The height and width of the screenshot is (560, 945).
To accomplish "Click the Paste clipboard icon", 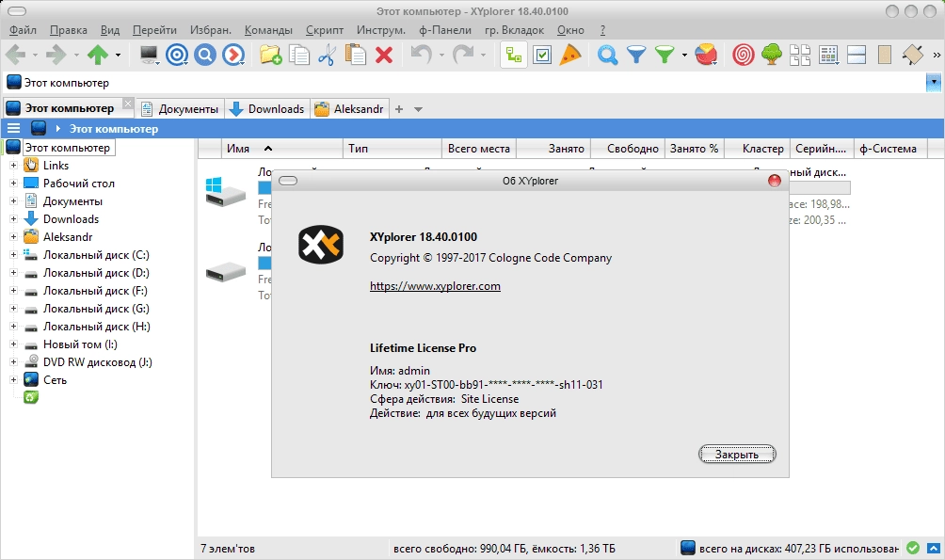I will pyautogui.click(x=355, y=55).
